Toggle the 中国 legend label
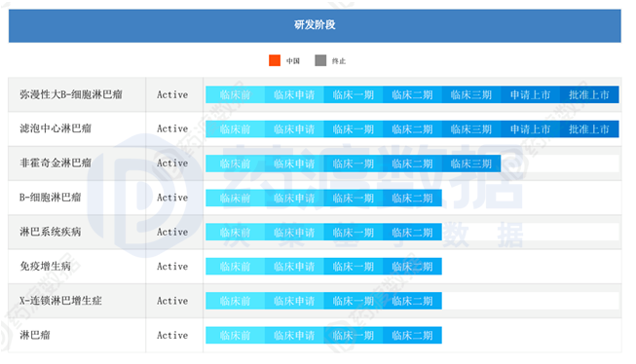 coord(293,60)
